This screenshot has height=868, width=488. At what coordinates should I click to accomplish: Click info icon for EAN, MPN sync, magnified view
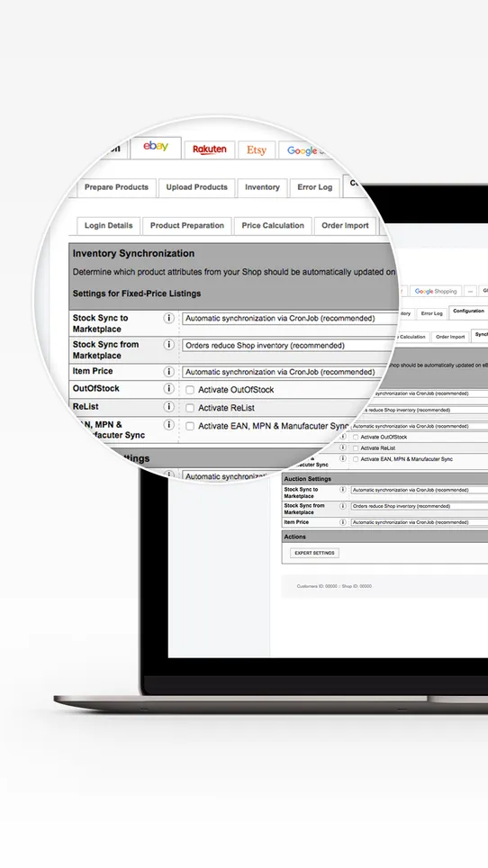[168, 425]
